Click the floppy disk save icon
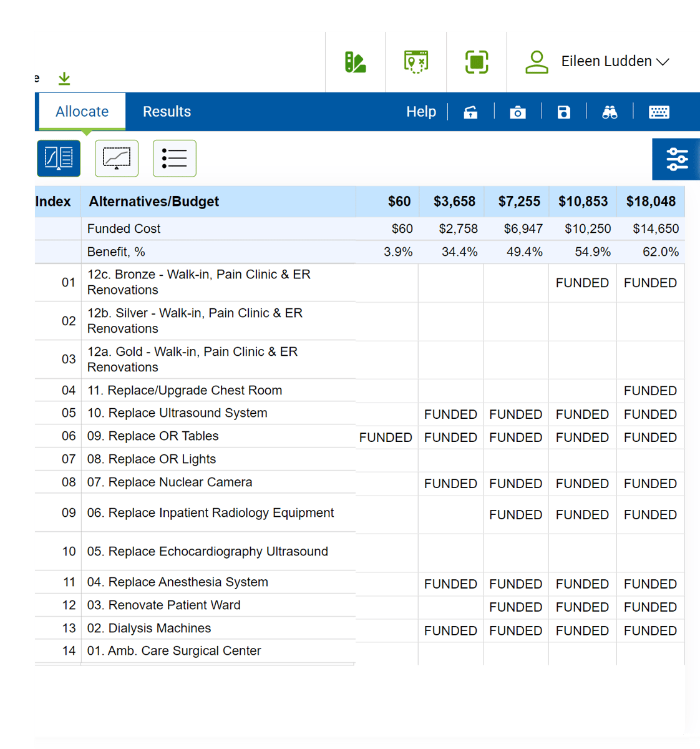Viewport: 700px width, 749px height. (x=564, y=112)
